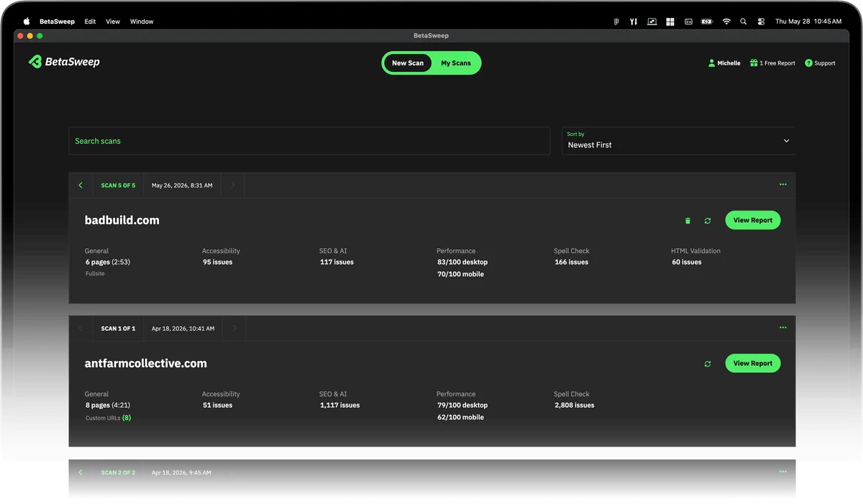Delete the badbuild.com scan with the trash icon
The width and height of the screenshot is (863, 504).
688,221
